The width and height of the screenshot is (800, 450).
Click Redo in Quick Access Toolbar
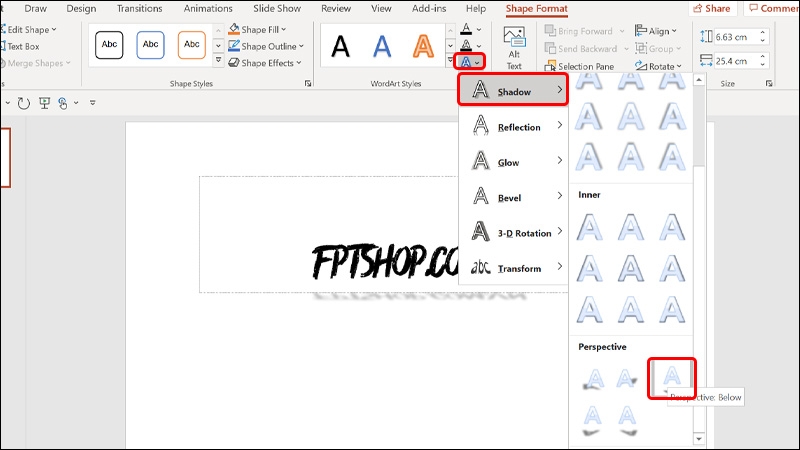[x=23, y=103]
